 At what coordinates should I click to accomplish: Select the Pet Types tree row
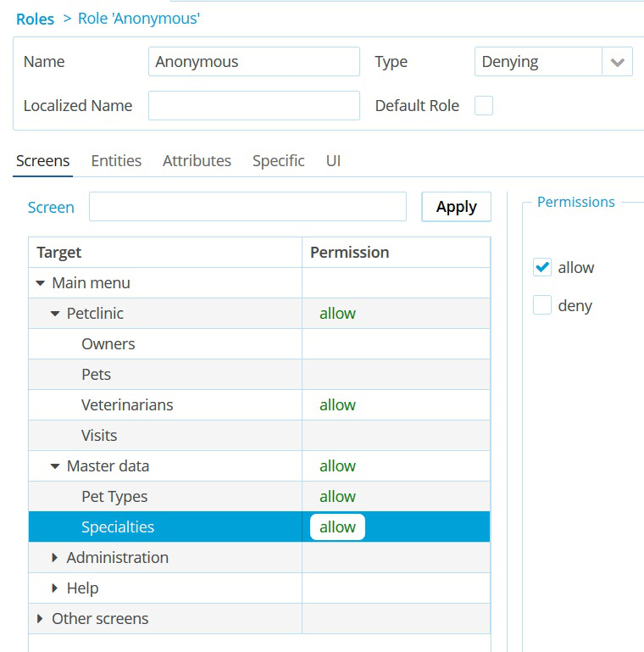114,497
